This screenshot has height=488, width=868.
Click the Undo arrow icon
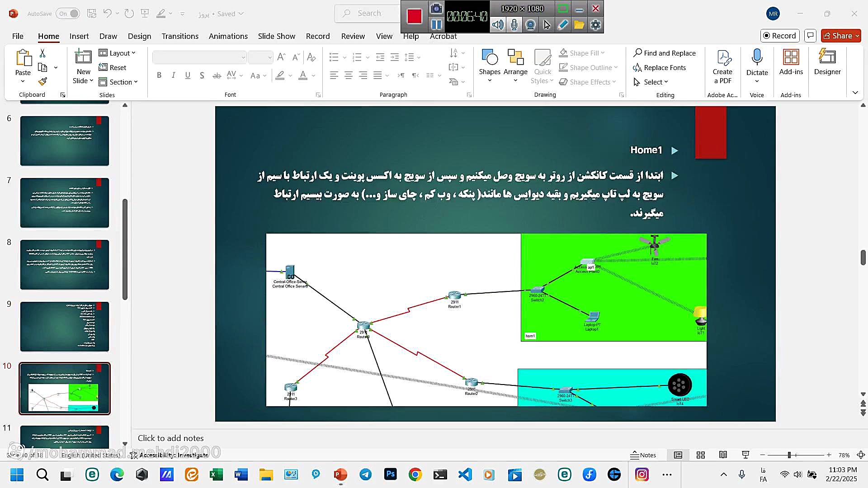tap(107, 14)
